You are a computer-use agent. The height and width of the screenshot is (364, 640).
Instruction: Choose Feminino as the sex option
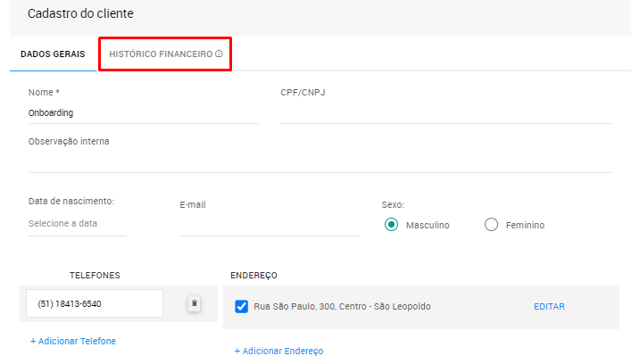(491, 225)
